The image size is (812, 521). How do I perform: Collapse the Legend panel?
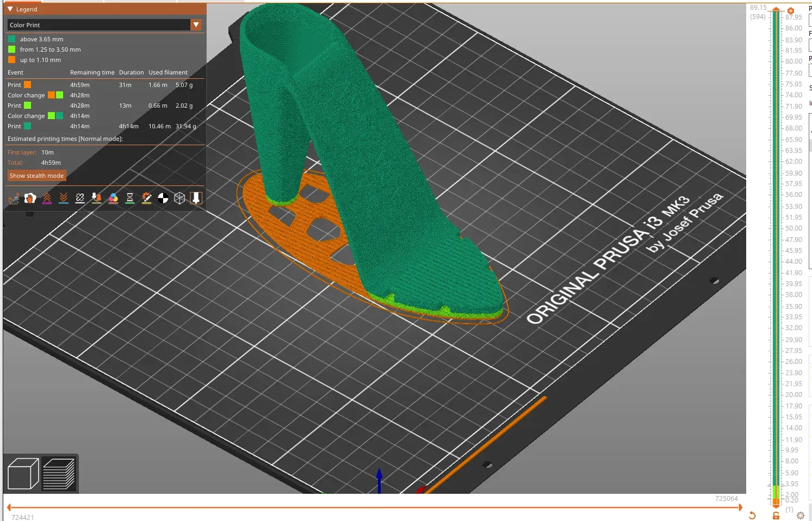click(10, 9)
